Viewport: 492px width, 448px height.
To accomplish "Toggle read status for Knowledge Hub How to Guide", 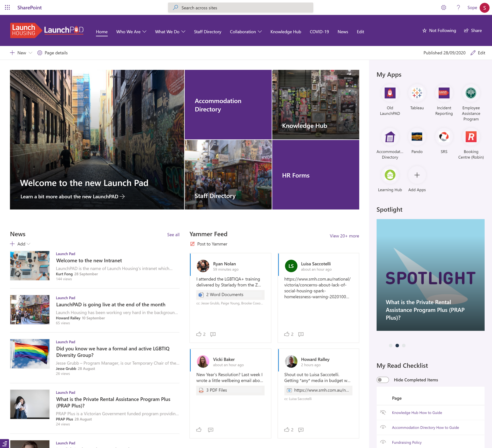I will [x=383, y=412].
